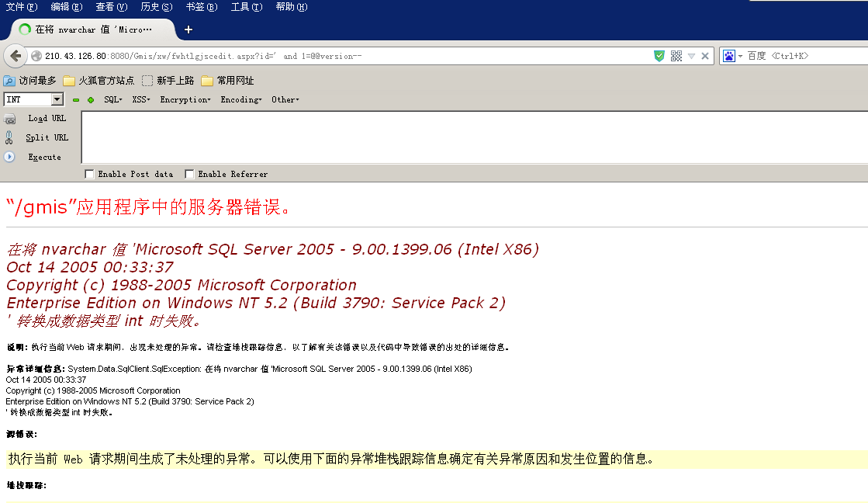868x503 pixels.
Task: Enable Post data checkbox
Action: tap(89, 175)
